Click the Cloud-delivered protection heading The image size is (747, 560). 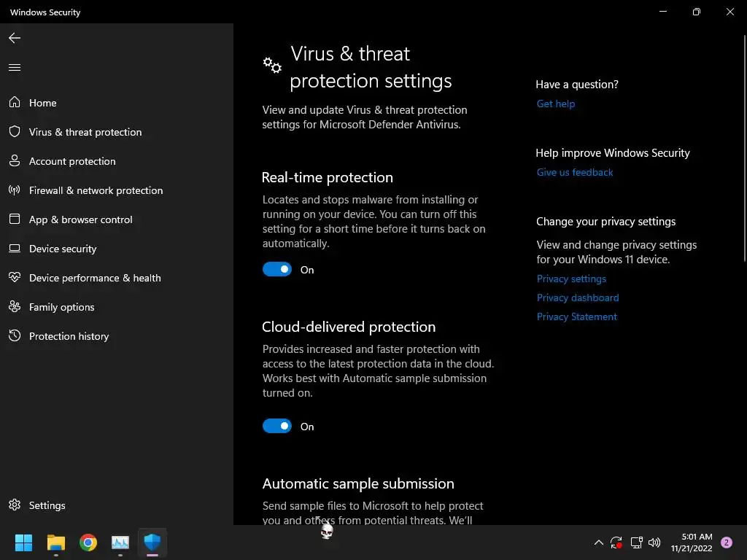point(349,327)
